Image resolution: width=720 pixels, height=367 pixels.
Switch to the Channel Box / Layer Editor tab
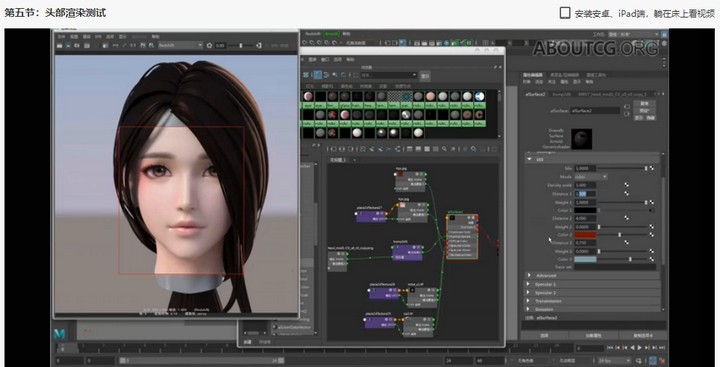tap(564, 75)
